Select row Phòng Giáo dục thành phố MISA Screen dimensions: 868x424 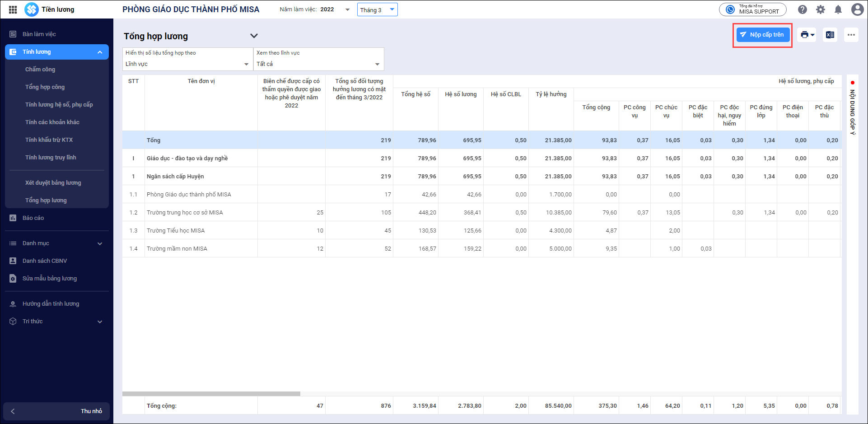click(481, 194)
